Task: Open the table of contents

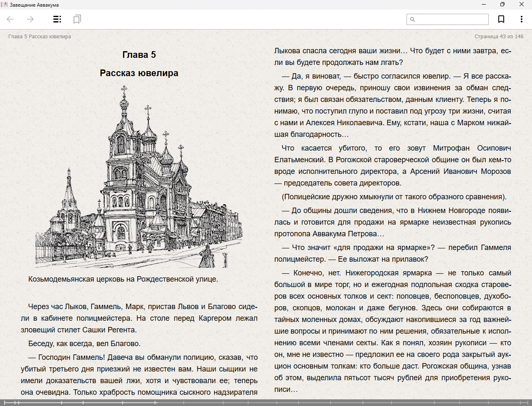Action: tap(57, 19)
